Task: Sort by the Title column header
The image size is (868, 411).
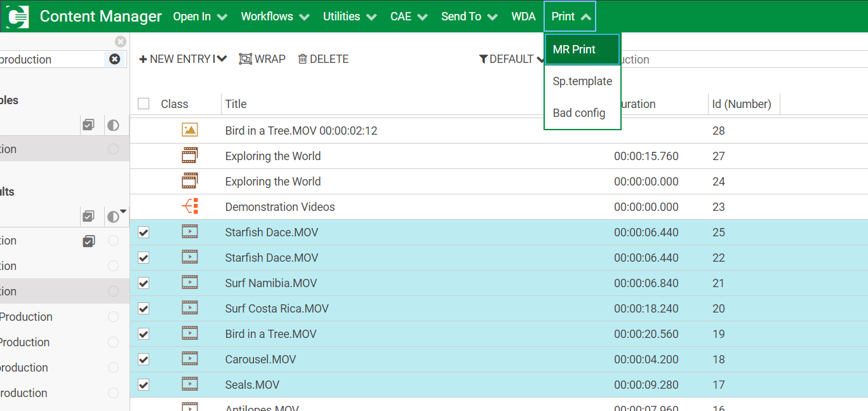Action: click(236, 104)
